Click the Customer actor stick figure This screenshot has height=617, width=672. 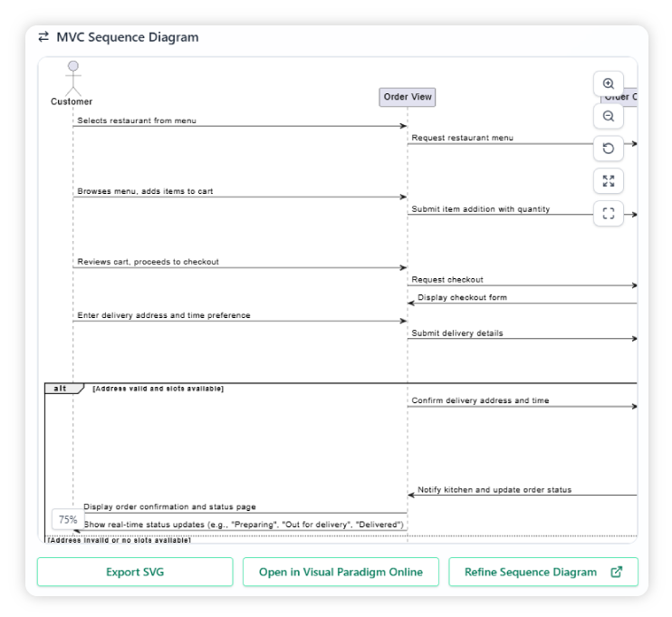click(x=72, y=80)
